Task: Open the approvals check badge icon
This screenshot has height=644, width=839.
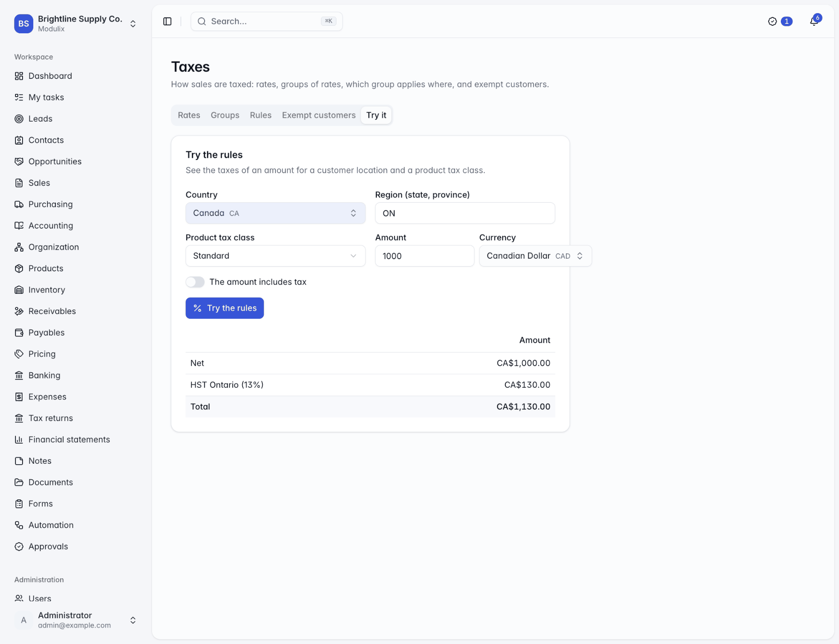Action: [x=772, y=22]
